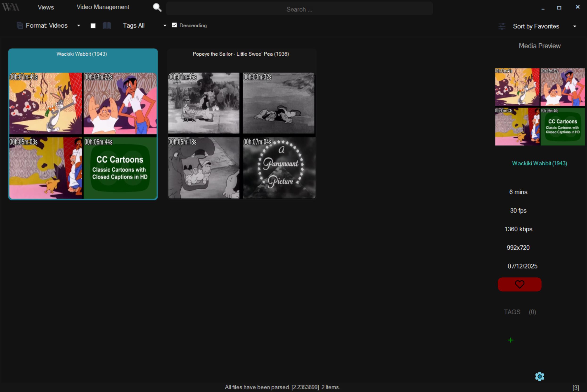Image resolution: width=587 pixels, height=392 pixels.
Task: Switch to split book view icon
Action: 107,25
